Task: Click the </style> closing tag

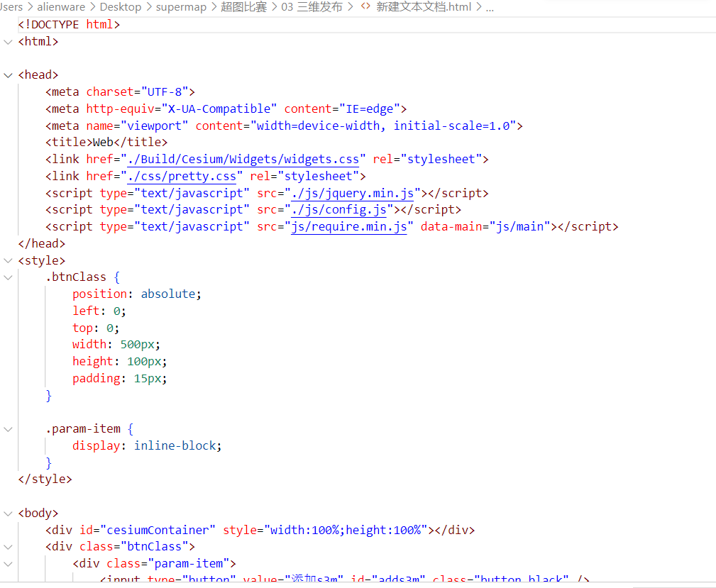Action: (x=45, y=479)
